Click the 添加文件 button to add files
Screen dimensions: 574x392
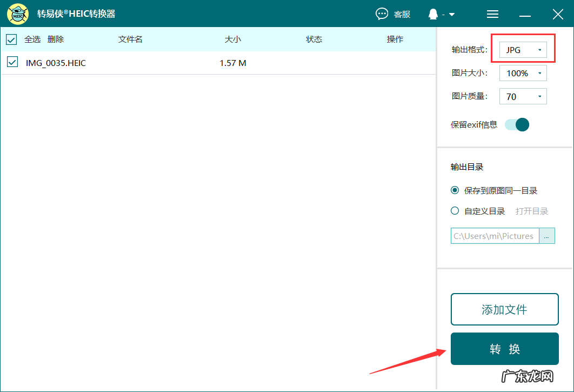(504, 309)
